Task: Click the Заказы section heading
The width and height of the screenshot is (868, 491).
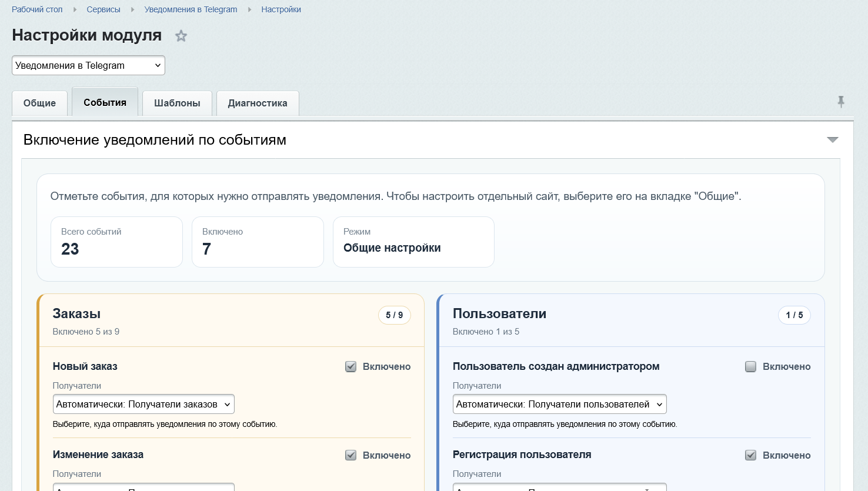Action: tap(76, 313)
